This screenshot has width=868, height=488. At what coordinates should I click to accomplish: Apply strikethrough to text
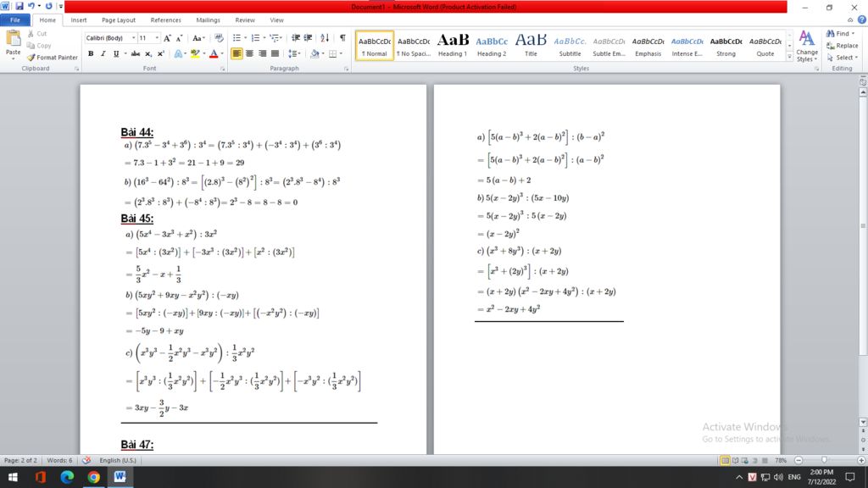136,53
